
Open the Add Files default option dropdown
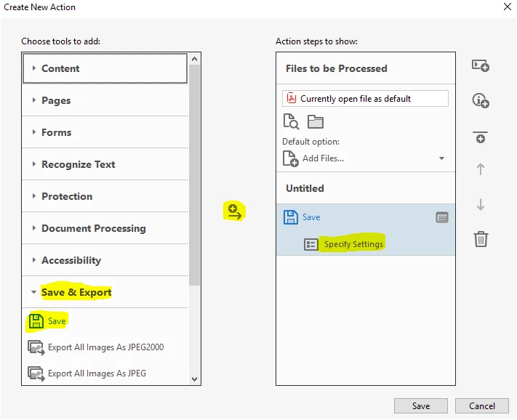[x=441, y=158]
